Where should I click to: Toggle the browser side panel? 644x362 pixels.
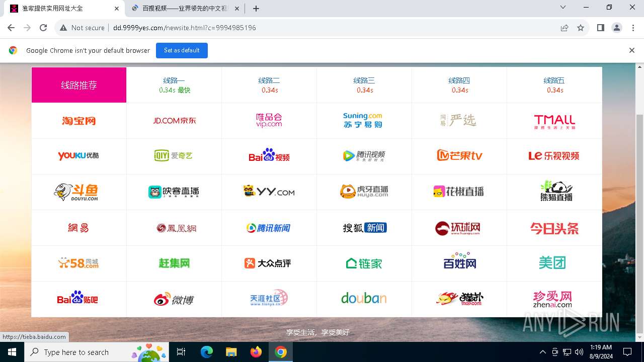[601, 28]
